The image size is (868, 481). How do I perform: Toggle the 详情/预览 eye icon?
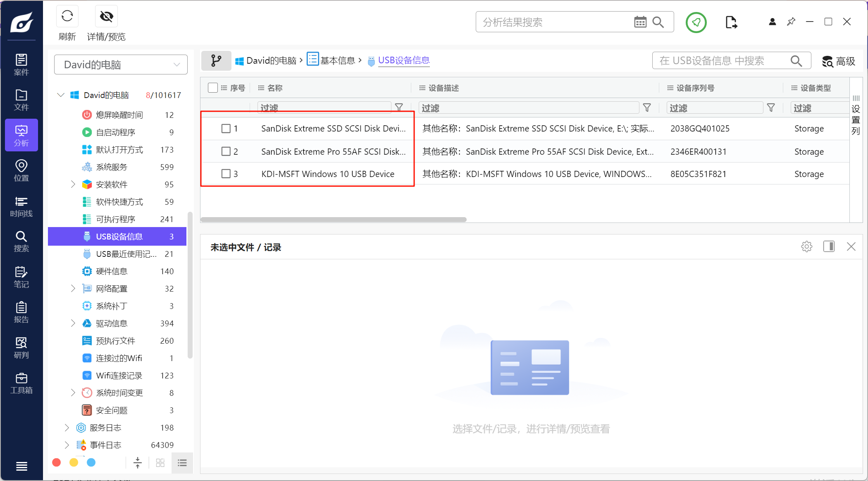(x=106, y=17)
